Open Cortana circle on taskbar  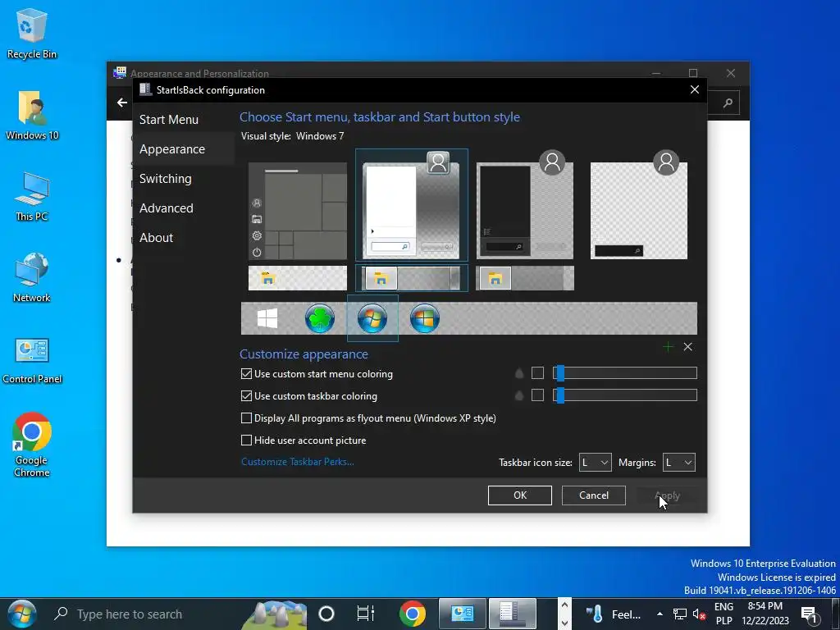pos(326,614)
